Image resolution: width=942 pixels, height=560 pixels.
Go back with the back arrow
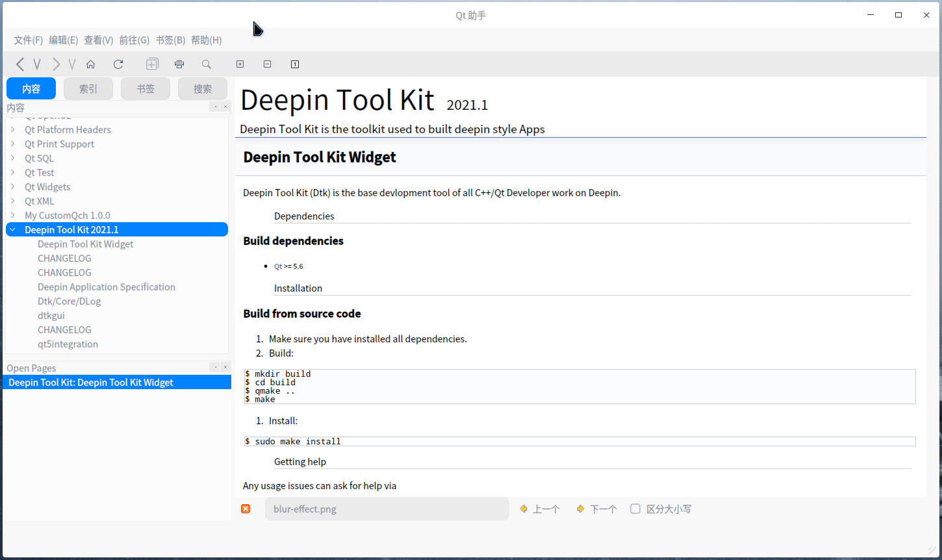click(20, 64)
